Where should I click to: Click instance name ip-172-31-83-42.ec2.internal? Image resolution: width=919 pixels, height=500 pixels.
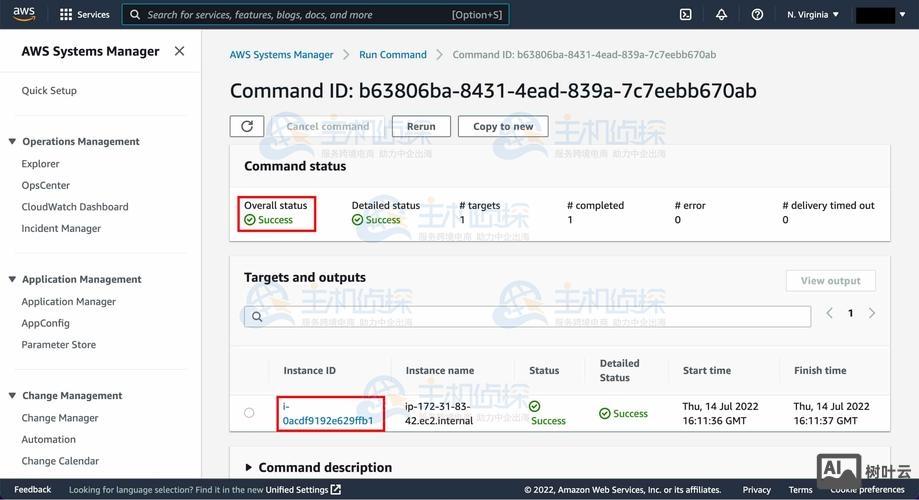tap(438, 413)
